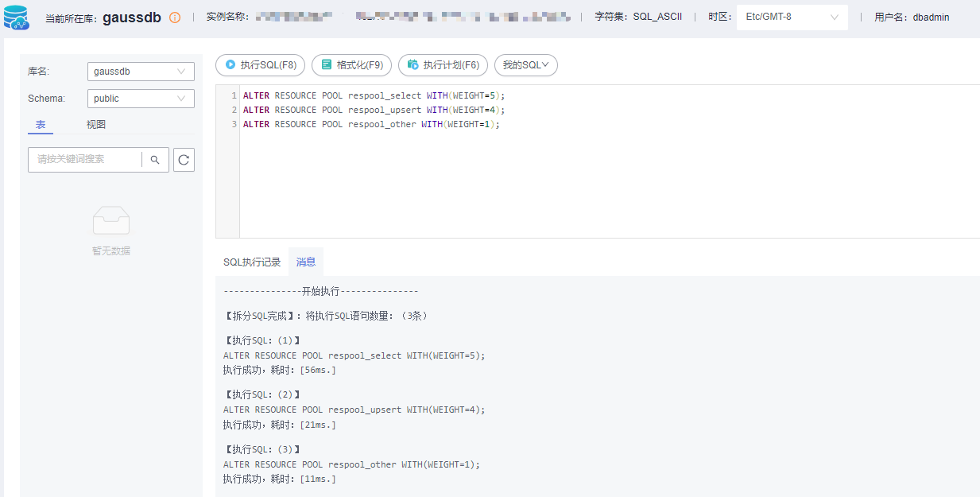Viewport: 980px width, 497px height.
Task: Focus the 请按关键词搜索 search field
Action: click(x=85, y=160)
